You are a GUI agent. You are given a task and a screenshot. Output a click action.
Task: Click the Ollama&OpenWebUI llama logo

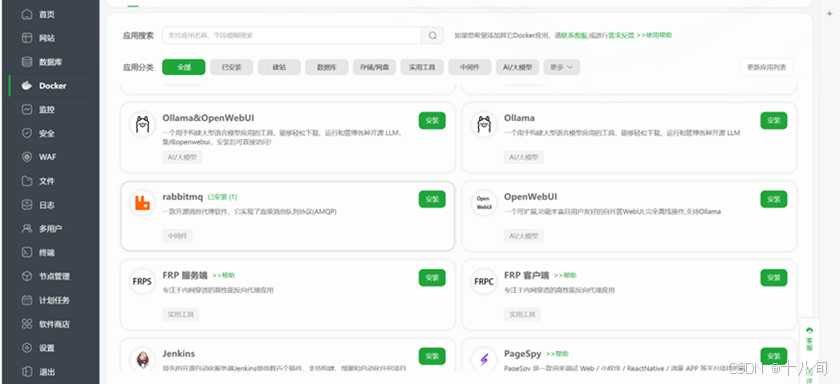(x=142, y=124)
